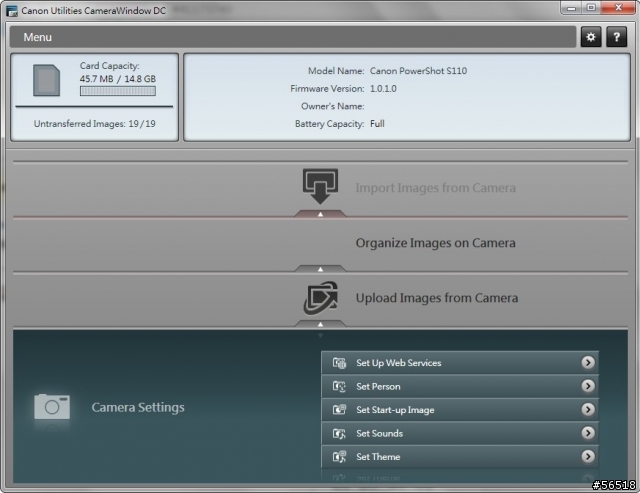The height and width of the screenshot is (493, 640).
Task: Open help with the question mark icon
Action: pyautogui.click(x=616, y=37)
